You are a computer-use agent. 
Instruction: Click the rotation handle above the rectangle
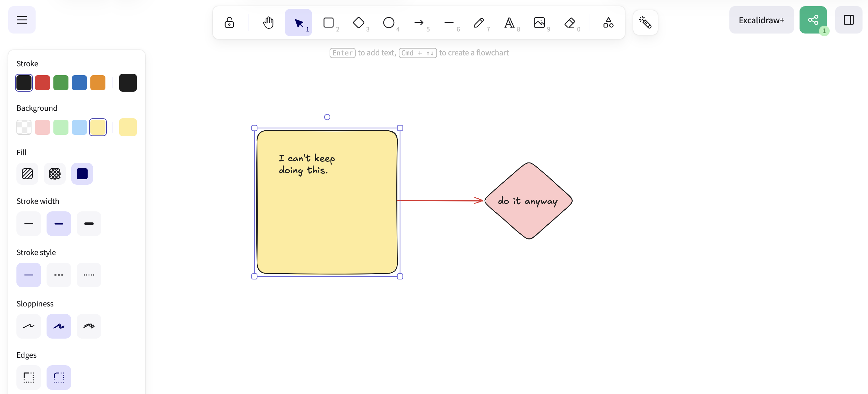point(327,117)
